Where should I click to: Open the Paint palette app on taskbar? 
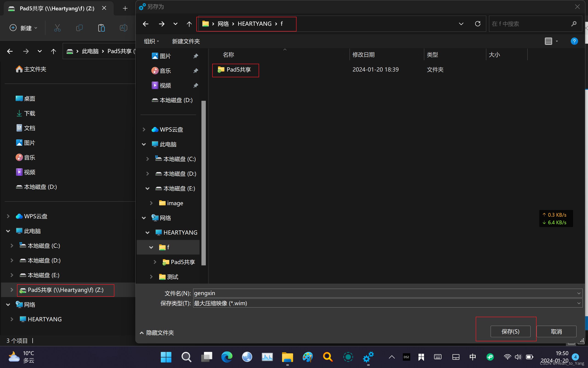click(x=308, y=357)
